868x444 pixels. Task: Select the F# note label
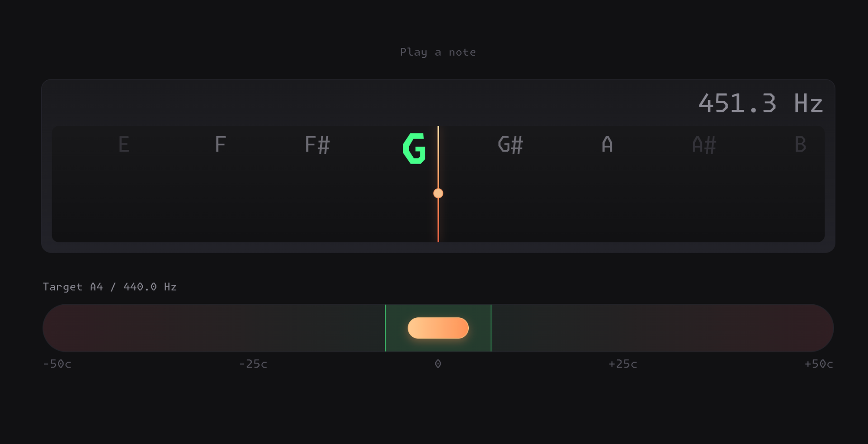317,145
